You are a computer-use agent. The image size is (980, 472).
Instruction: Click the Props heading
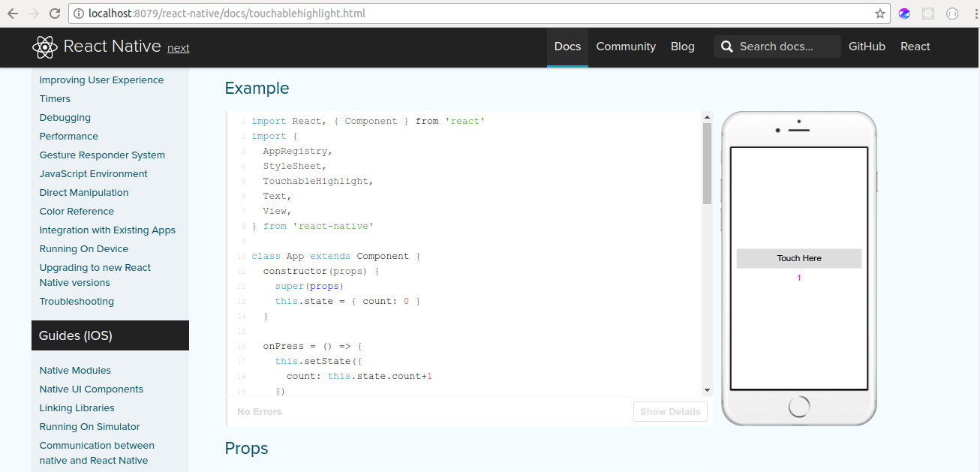(x=247, y=449)
